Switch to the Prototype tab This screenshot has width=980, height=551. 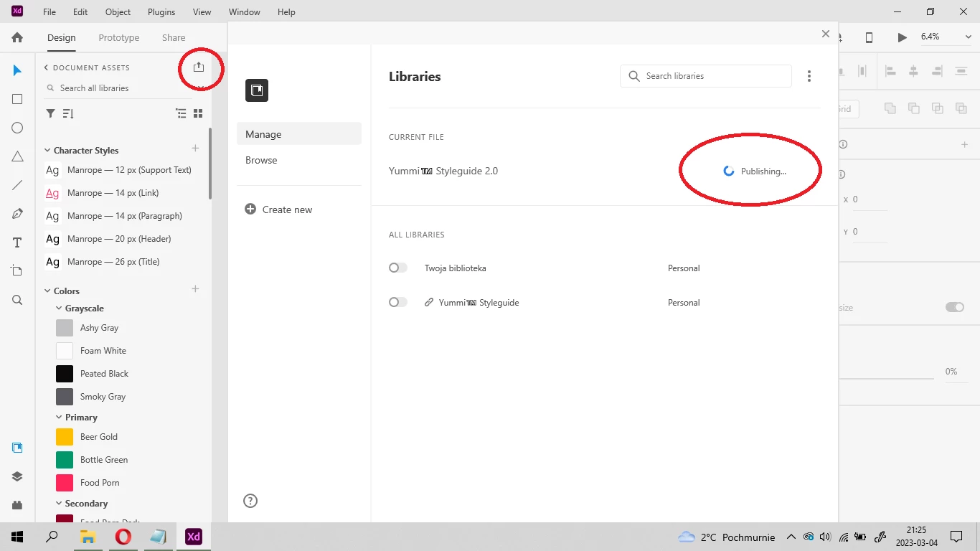[119, 37]
